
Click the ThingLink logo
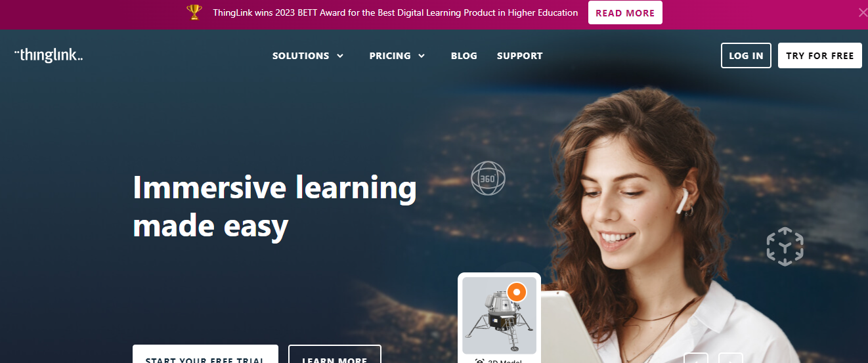pyautogui.click(x=49, y=55)
